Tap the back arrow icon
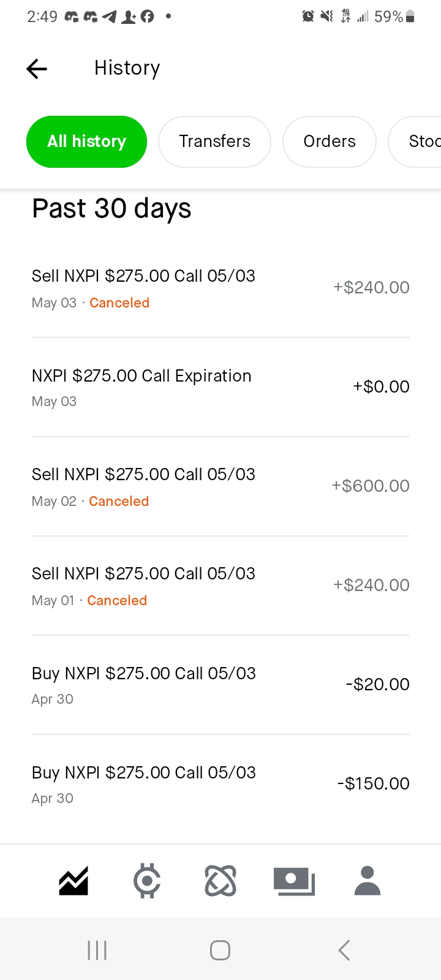This screenshot has height=980, width=441. 37,69
